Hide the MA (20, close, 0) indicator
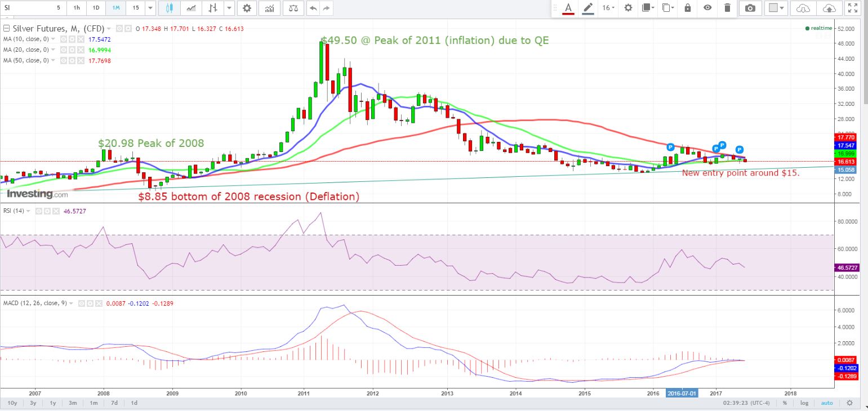This screenshot has width=868, height=411. tap(64, 50)
